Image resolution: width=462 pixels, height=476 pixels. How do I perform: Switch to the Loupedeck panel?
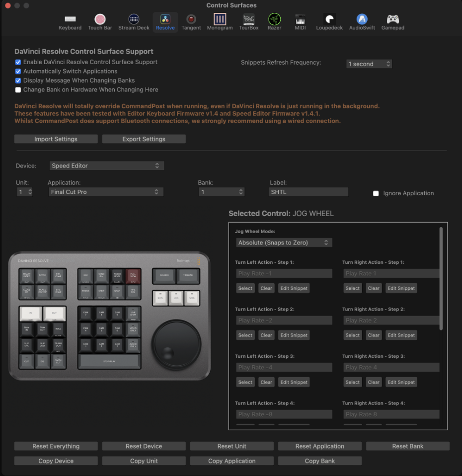329,22
